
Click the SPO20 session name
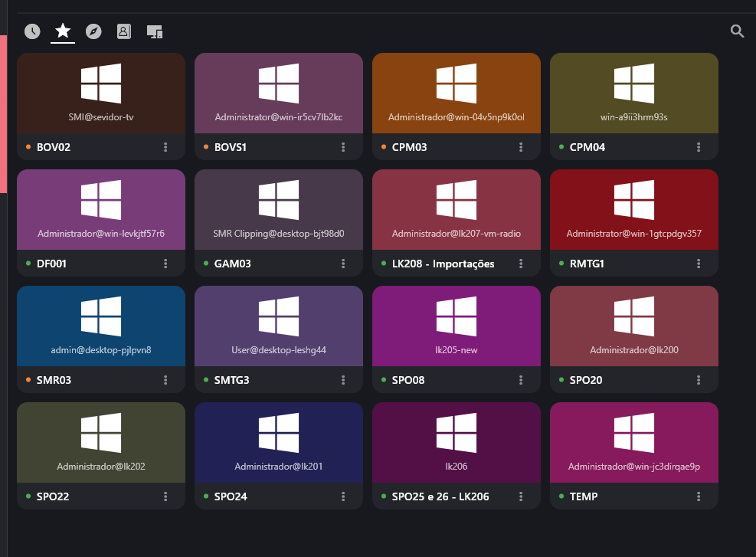pyautogui.click(x=586, y=380)
